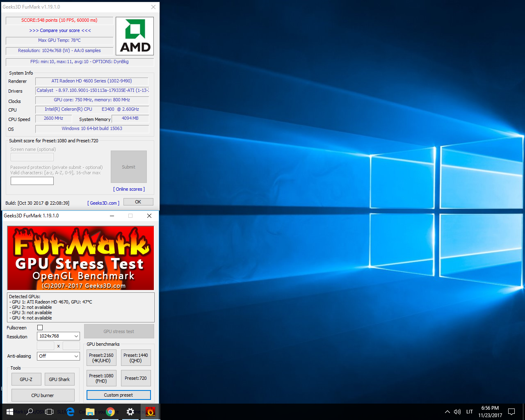Click the Intel Celeron E3400 CPU field
The image size is (525, 420).
coord(92,110)
